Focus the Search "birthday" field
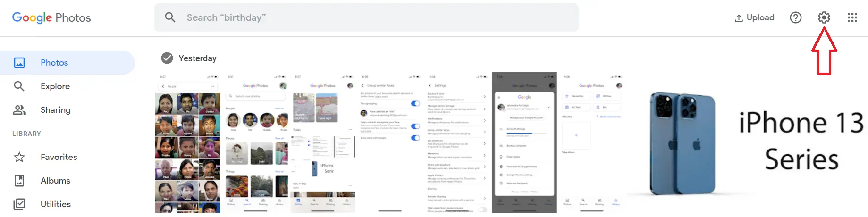Image resolution: width=868 pixels, height=217 pixels. coord(366,17)
